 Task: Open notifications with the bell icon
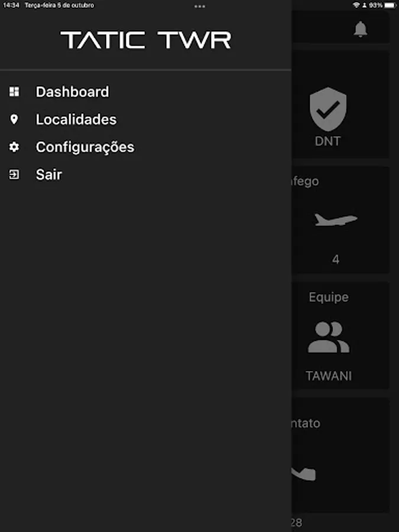click(361, 30)
